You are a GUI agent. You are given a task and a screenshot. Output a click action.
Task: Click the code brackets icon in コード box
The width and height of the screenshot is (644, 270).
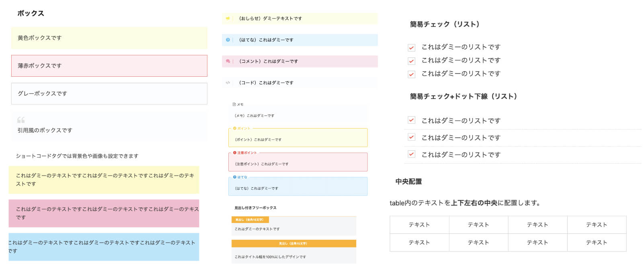click(228, 83)
